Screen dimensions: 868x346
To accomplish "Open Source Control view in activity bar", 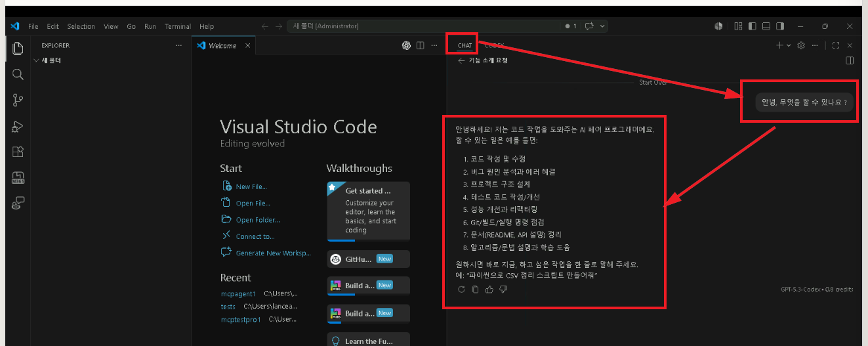I will click(18, 100).
